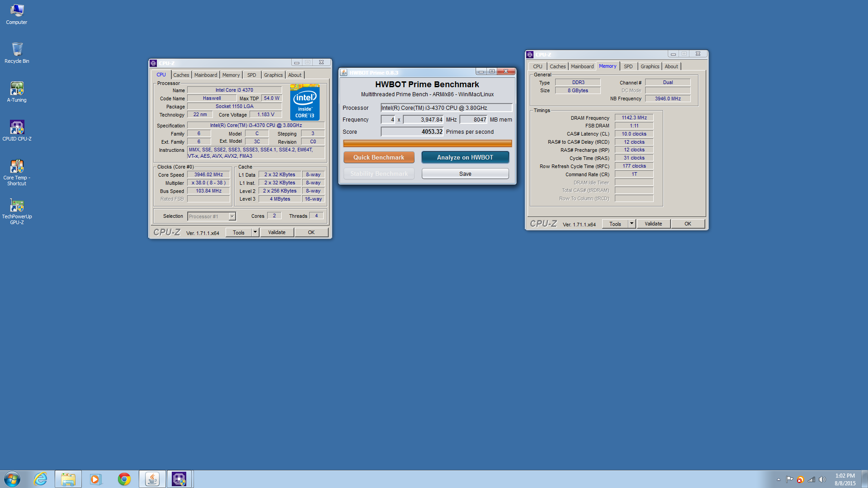Screen dimensions: 868x488
Task: Click OK in right CPU-Z Memory window
Action: coord(688,224)
